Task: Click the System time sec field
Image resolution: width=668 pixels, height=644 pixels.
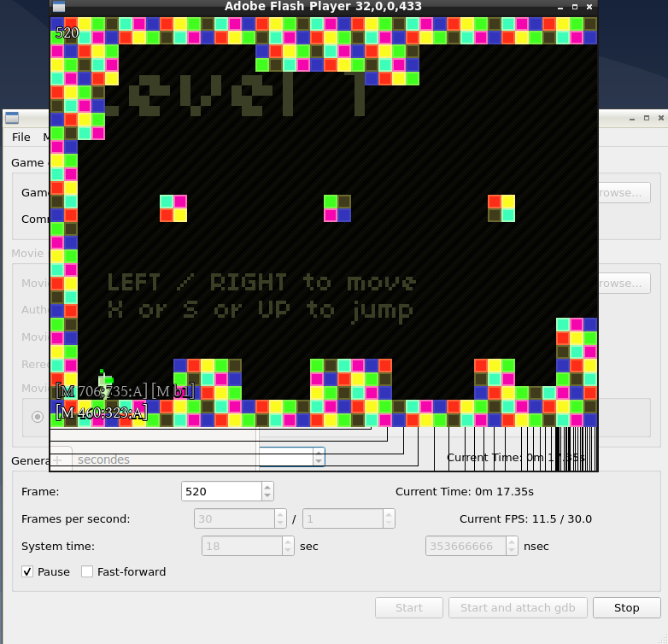Action: tap(242, 546)
